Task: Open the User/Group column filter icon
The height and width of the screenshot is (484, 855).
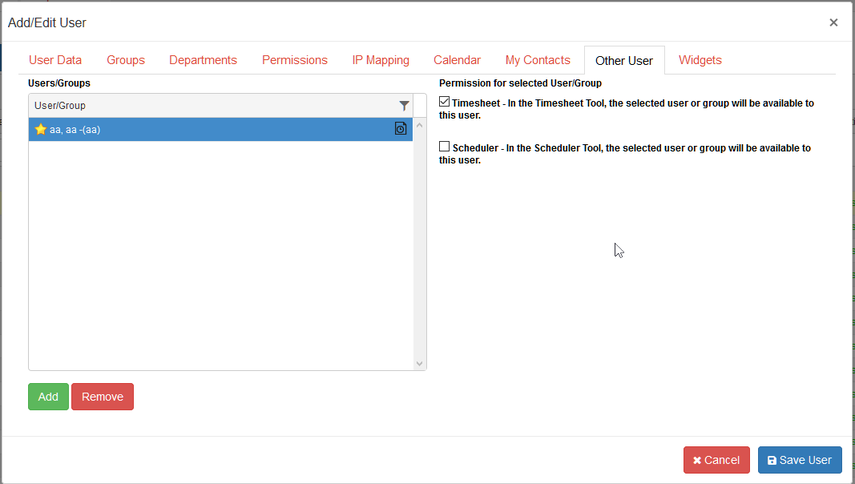Action: coord(404,106)
